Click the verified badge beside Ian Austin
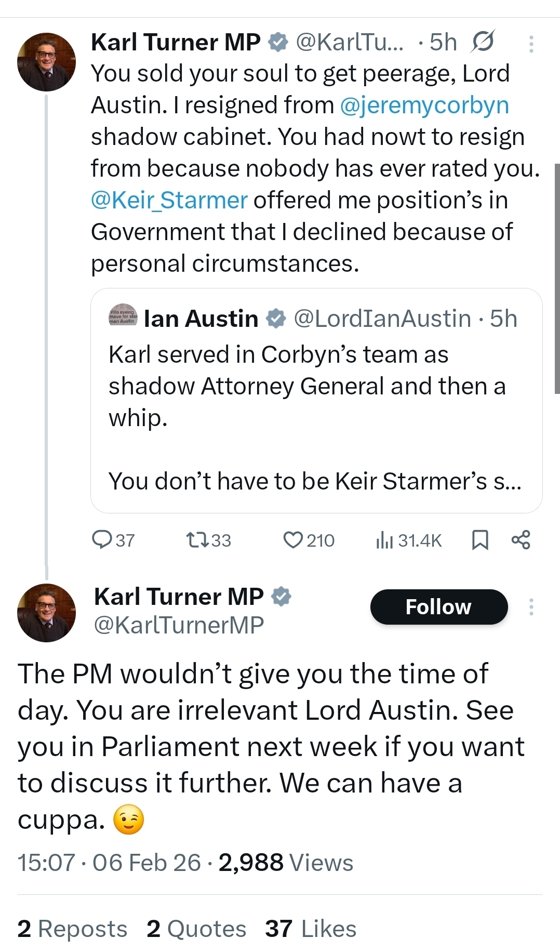The height and width of the screenshot is (951, 560). [x=276, y=319]
